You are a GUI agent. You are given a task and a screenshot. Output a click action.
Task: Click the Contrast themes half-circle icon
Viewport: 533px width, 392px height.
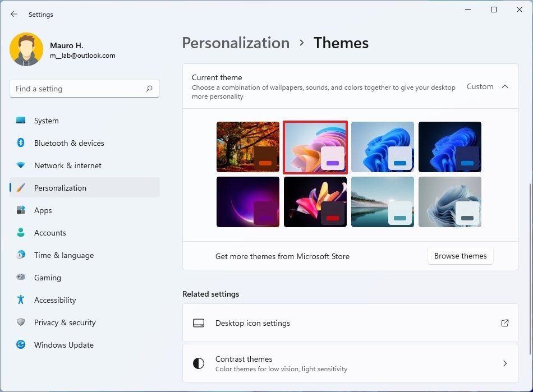[199, 363]
